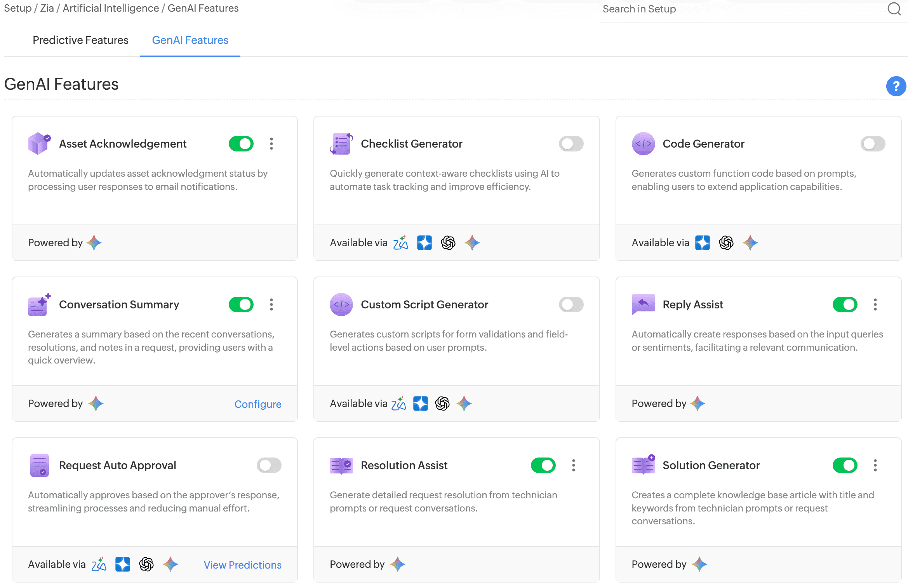
Task: Open Configure link in Conversation Summary
Action: (x=258, y=404)
